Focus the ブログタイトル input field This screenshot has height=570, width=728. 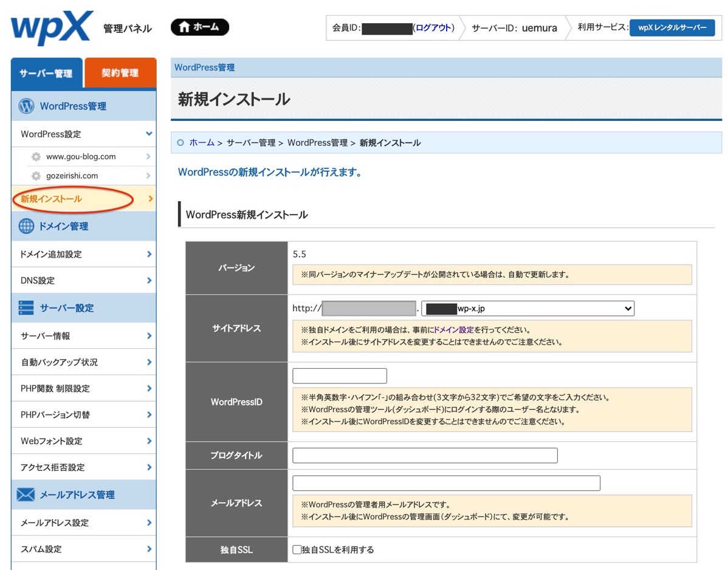425,455
